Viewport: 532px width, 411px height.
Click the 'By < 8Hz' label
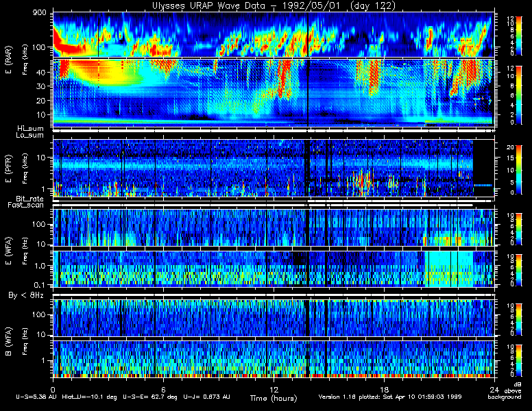click(26, 295)
